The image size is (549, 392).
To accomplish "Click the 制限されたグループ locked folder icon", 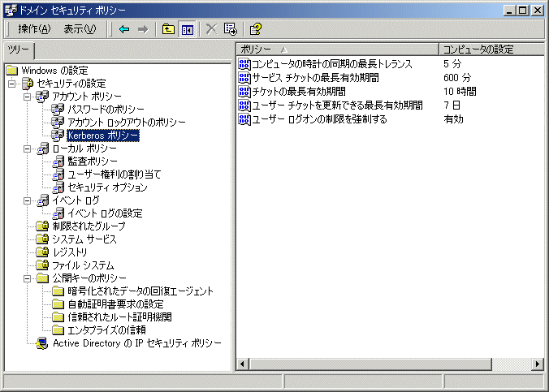I will pyautogui.click(x=42, y=226).
